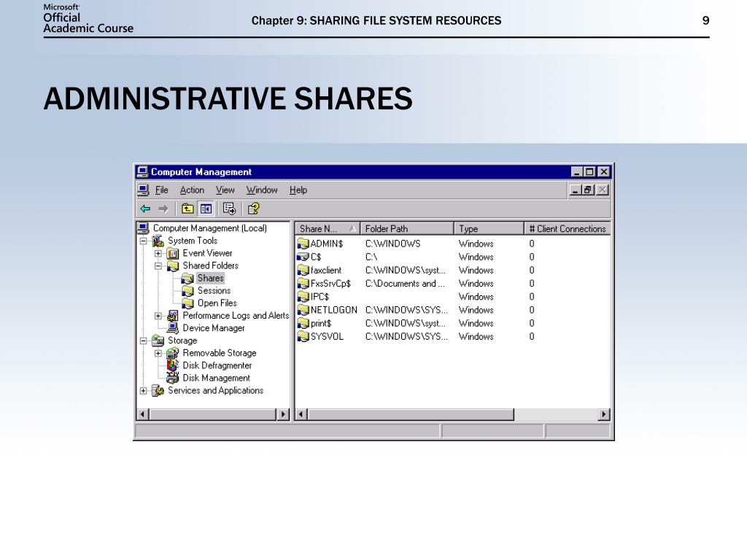Click the SYSVOL share icon
This screenshot has height=560, width=747.
point(303,337)
